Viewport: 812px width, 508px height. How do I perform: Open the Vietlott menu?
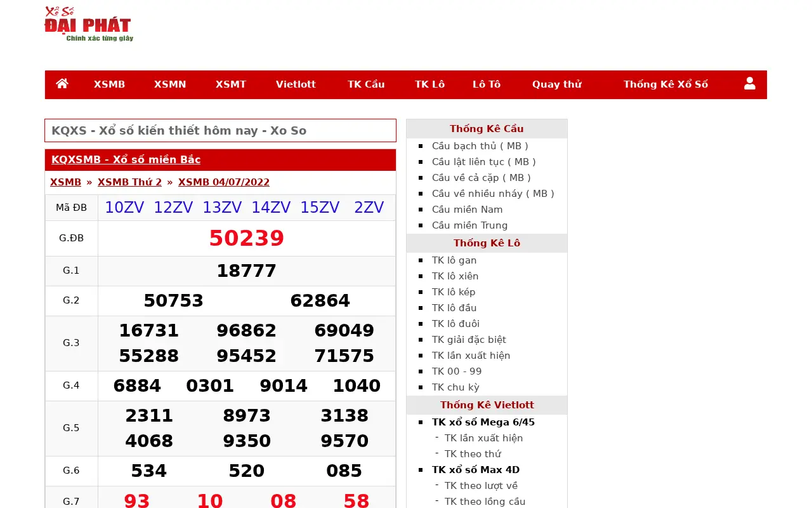click(x=296, y=84)
